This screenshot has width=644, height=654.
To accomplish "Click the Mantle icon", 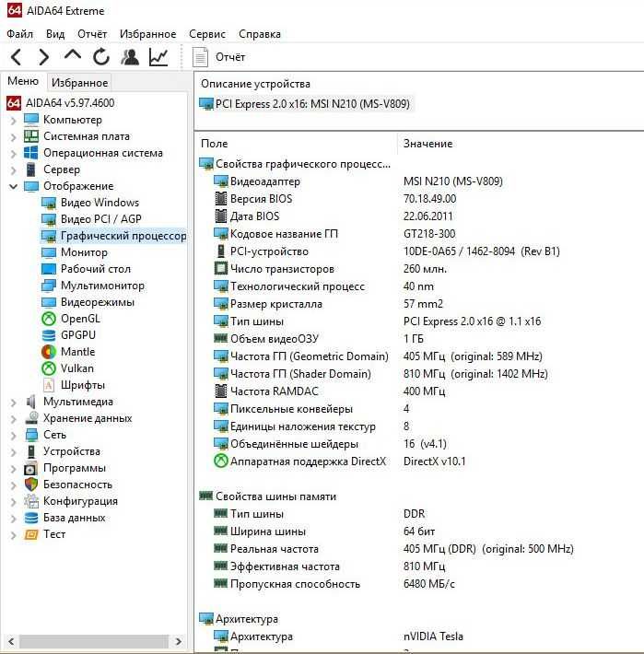I will click(x=49, y=352).
